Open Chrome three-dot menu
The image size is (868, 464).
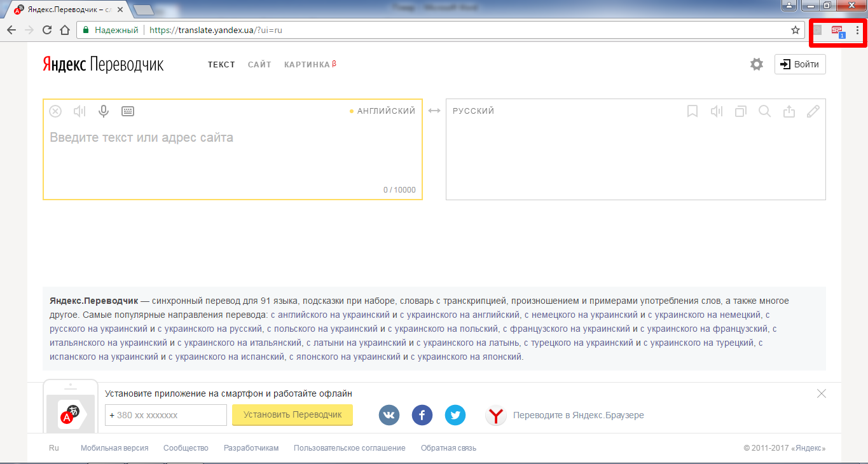pyautogui.click(x=857, y=30)
